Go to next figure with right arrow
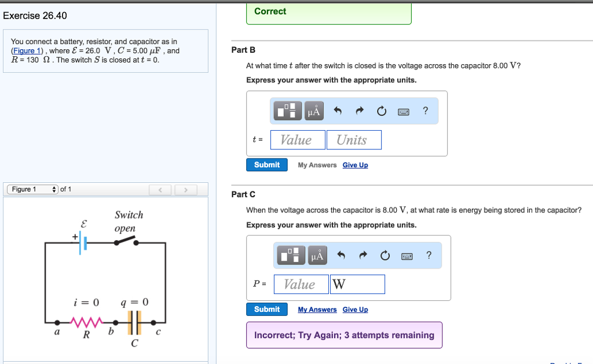Image resolution: width=593 pixels, height=364 pixels. tap(185, 190)
